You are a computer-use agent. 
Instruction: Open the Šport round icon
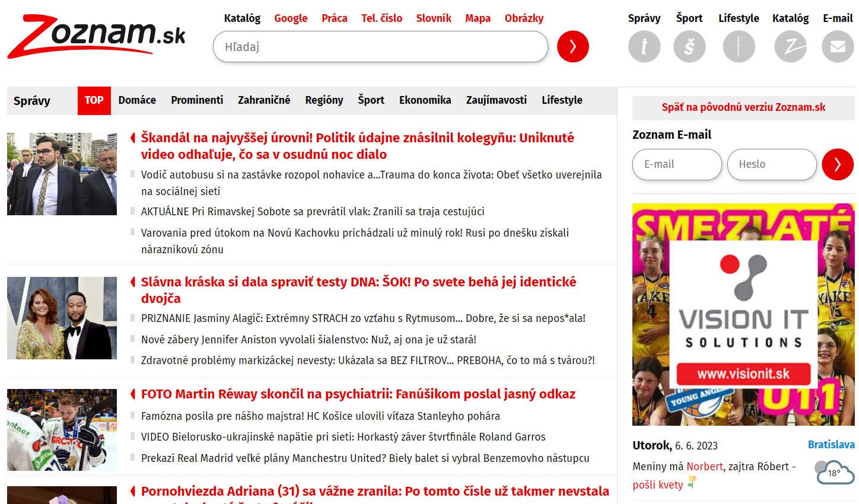[x=689, y=46]
